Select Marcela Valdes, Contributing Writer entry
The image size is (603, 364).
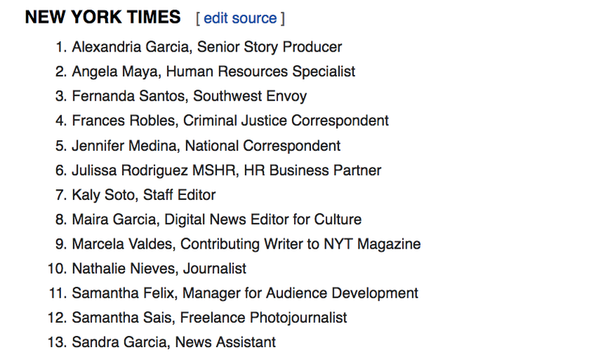(x=246, y=244)
